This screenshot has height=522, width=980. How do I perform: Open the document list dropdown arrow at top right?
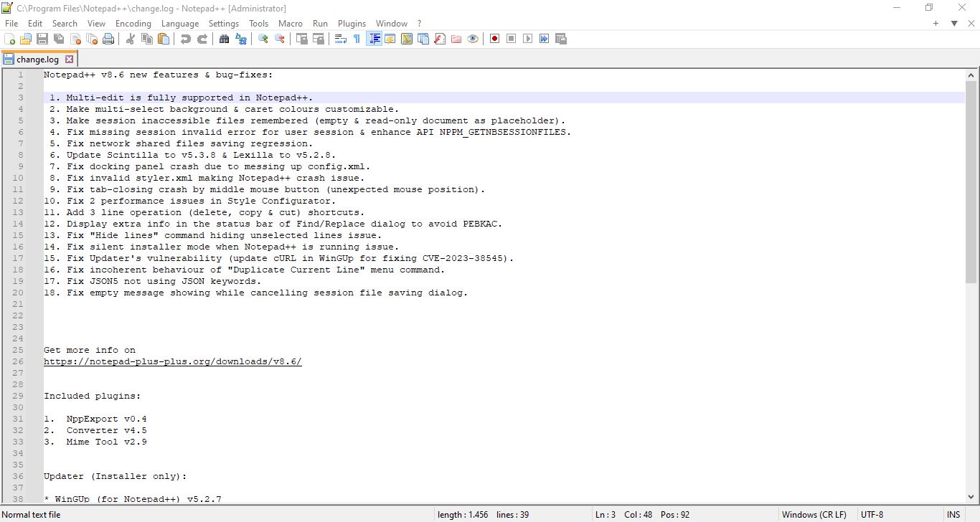[954, 24]
